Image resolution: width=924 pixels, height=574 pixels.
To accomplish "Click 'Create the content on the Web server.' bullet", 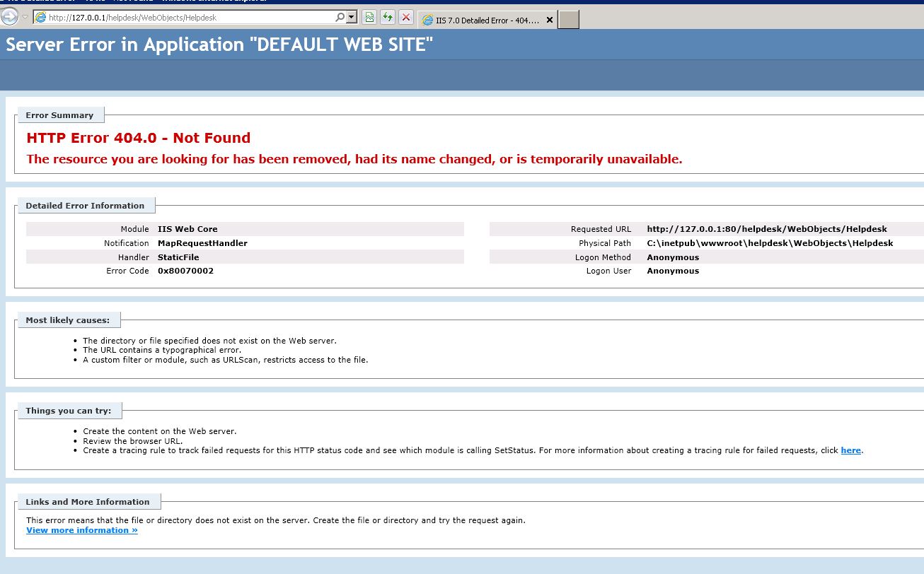I will [160, 431].
